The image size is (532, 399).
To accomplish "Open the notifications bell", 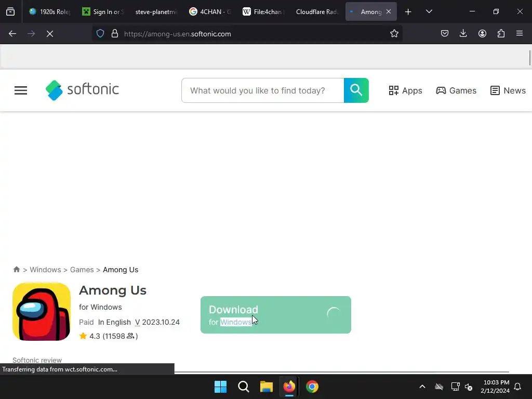I will click(518, 387).
